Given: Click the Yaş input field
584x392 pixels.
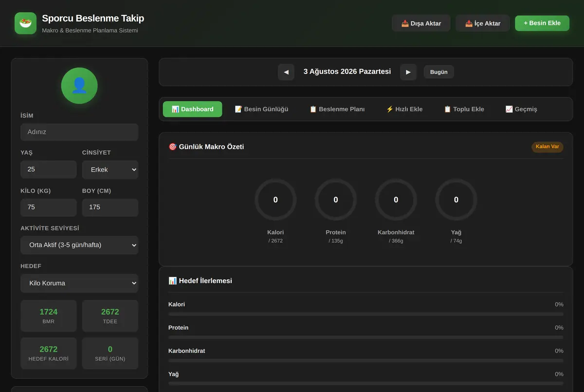Looking at the screenshot, I should tap(48, 169).
